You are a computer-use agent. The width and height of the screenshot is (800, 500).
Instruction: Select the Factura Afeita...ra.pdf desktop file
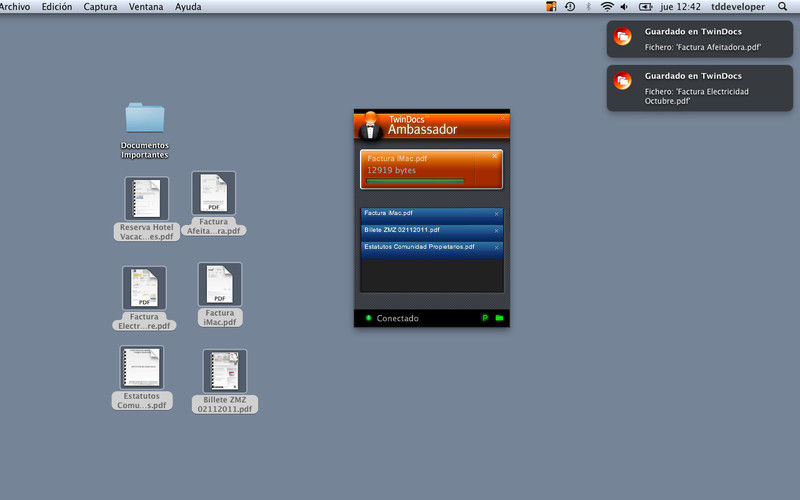pos(214,193)
